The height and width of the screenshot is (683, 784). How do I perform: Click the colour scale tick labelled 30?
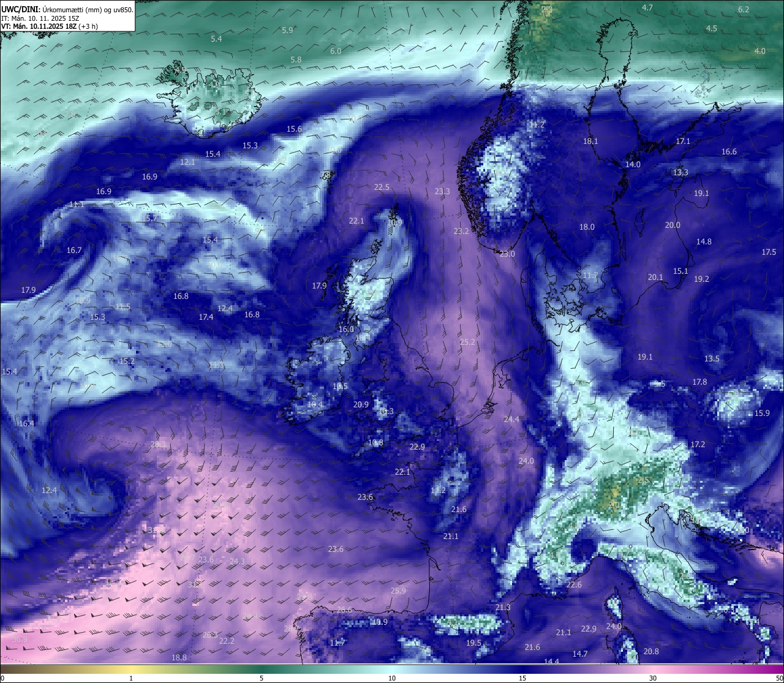pyautogui.click(x=653, y=678)
